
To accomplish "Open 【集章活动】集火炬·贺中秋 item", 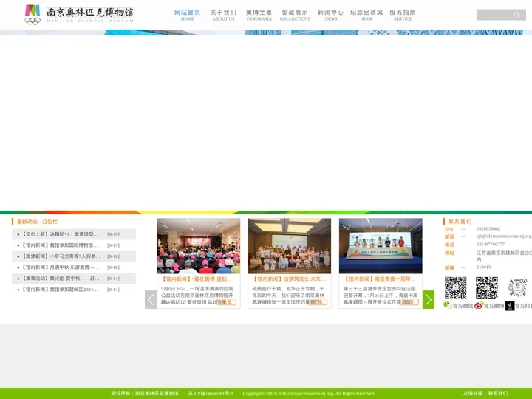I will pyautogui.click(x=61, y=279).
